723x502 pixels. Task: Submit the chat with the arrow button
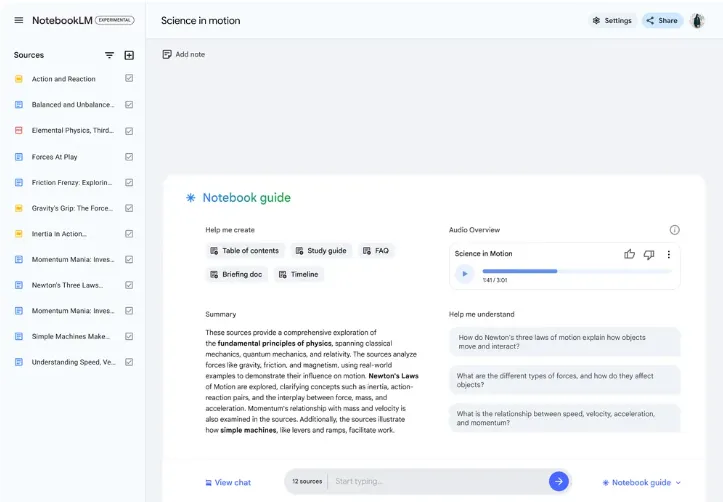click(x=559, y=481)
